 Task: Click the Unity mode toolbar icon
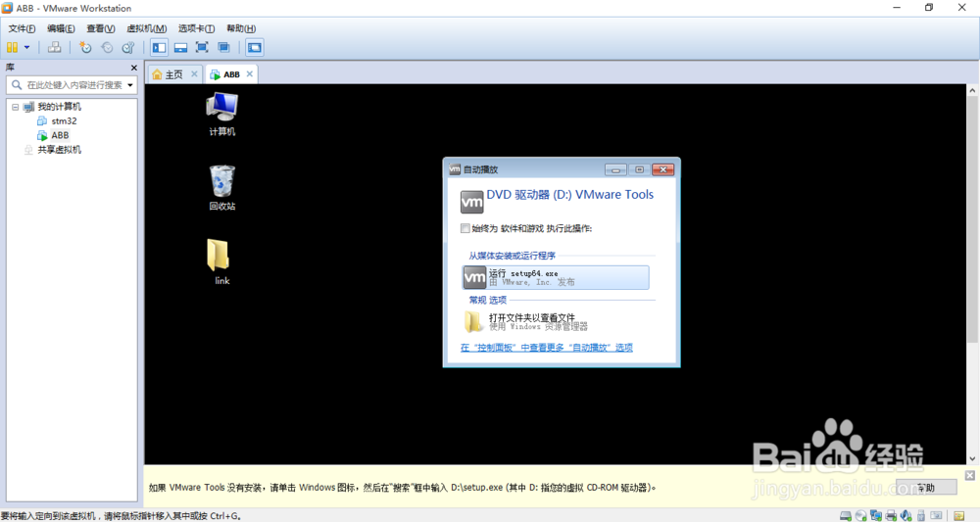pyautogui.click(x=223, y=47)
